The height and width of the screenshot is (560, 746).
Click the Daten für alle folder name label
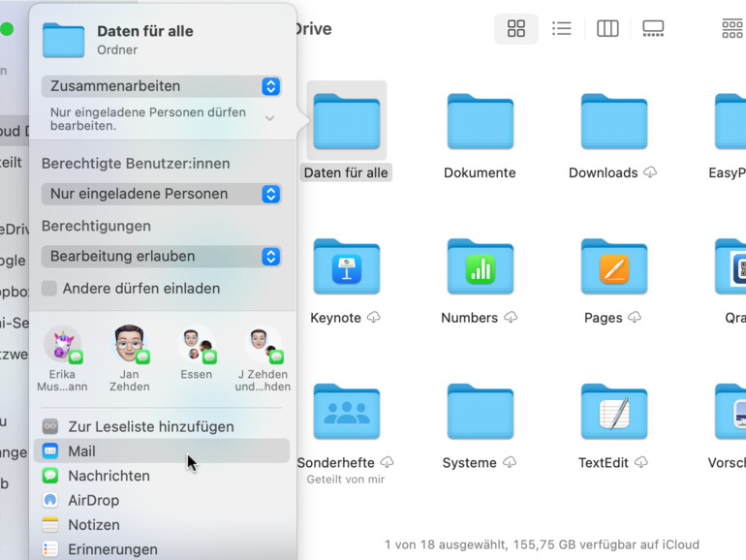tap(346, 172)
